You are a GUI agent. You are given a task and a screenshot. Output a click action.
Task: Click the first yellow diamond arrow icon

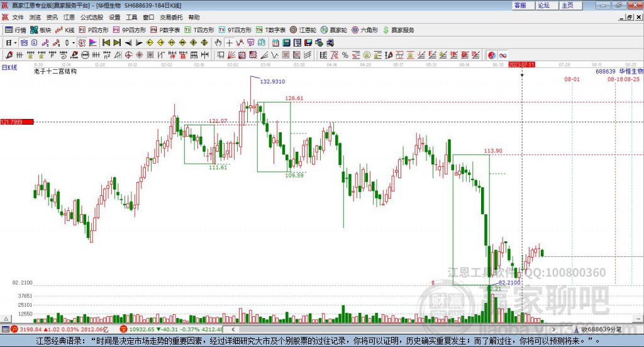(150, 43)
